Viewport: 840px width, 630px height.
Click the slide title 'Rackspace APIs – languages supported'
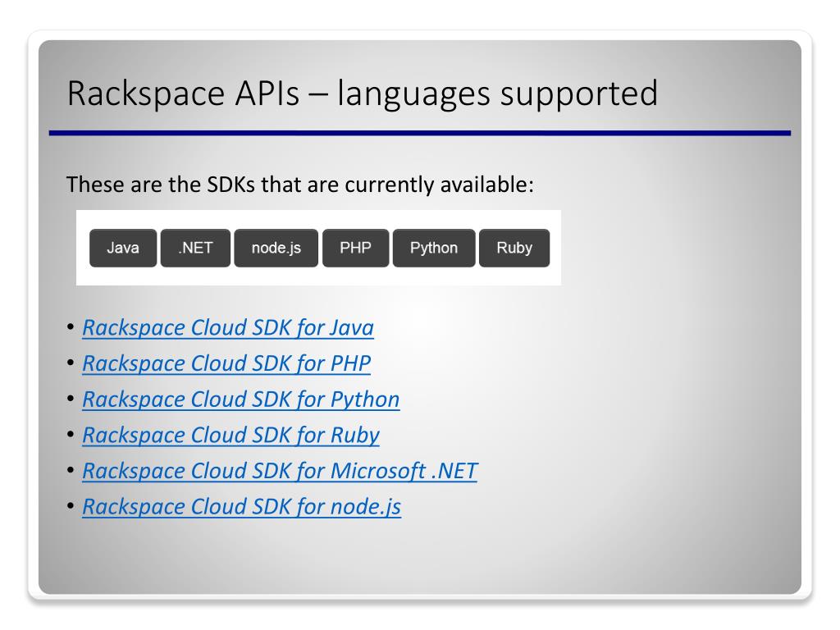362,94
